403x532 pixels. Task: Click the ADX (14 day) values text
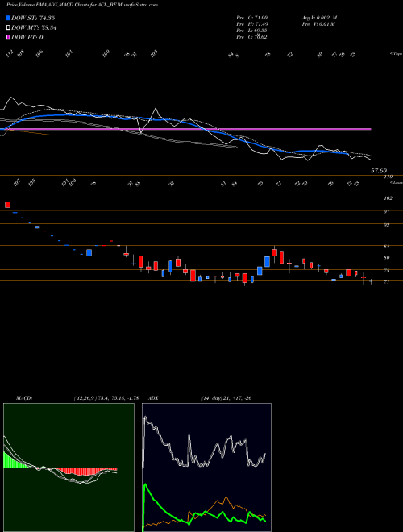click(226, 398)
